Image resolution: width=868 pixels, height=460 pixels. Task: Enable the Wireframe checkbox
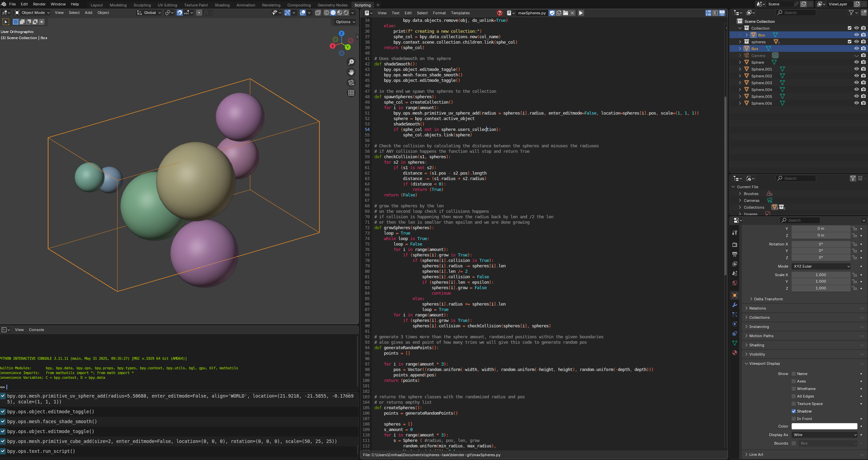[794, 389]
